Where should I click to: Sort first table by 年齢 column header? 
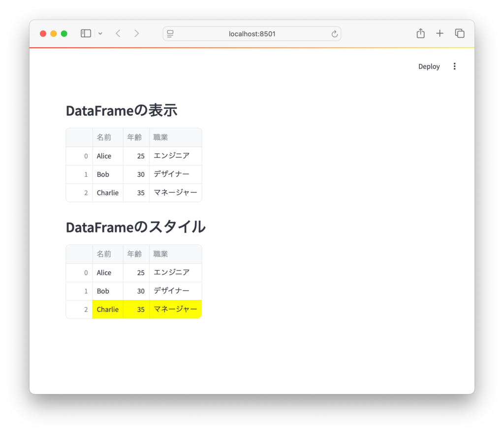click(136, 137)
